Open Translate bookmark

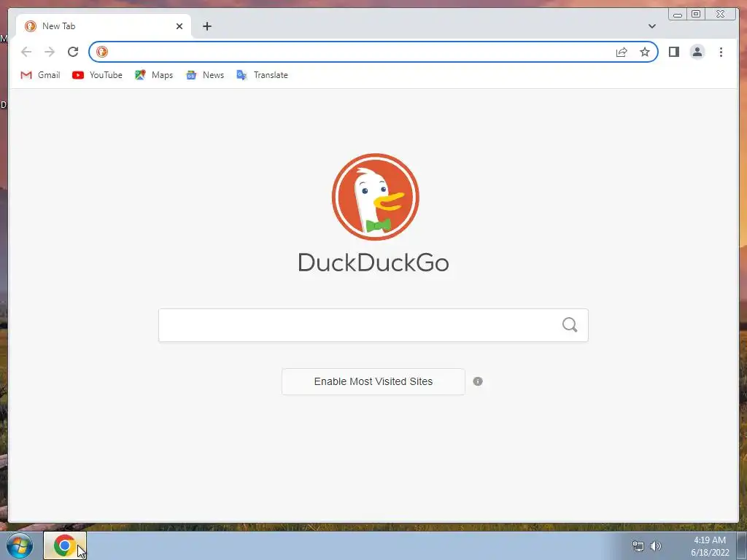[262, 75]
